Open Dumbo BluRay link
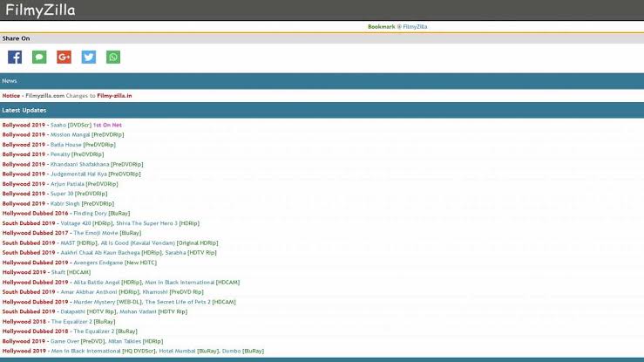The image size is (644, 362). (243, 352)
